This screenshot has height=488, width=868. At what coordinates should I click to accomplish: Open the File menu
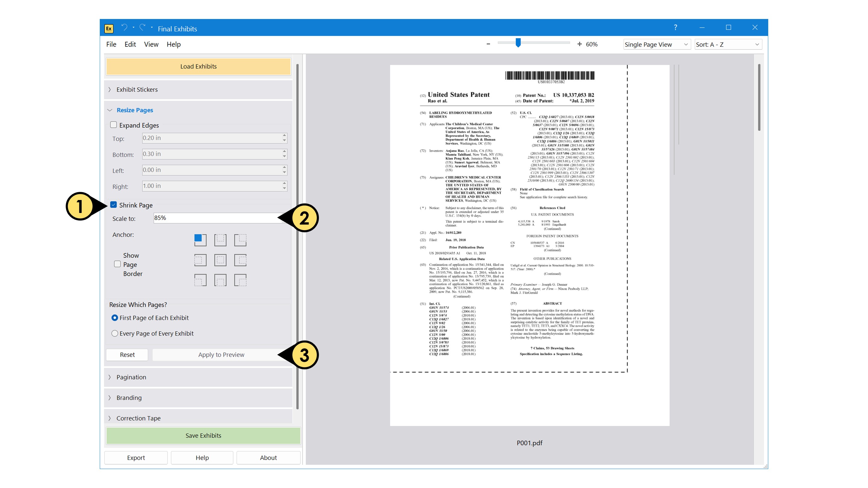(x=111, y=45)
